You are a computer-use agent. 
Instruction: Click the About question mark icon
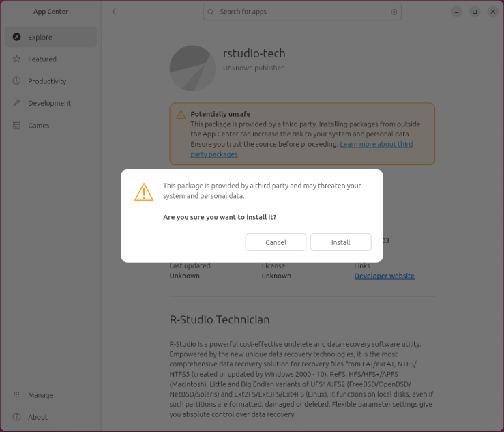click(x=17, y=417)
